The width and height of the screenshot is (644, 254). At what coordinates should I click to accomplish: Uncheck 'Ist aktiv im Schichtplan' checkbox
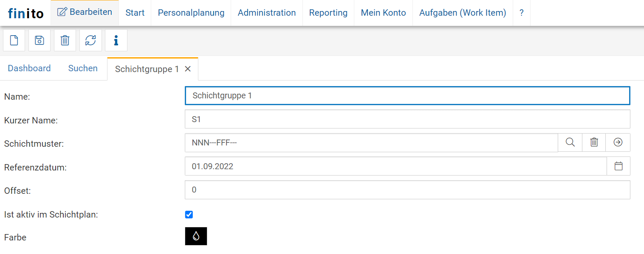click(x=189, y=215)
